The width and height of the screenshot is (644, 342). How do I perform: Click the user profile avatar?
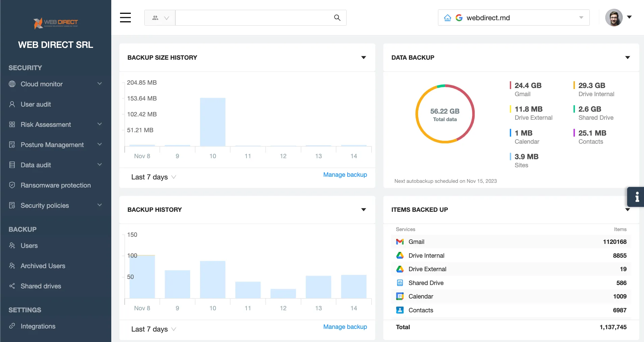coord(614,18)
